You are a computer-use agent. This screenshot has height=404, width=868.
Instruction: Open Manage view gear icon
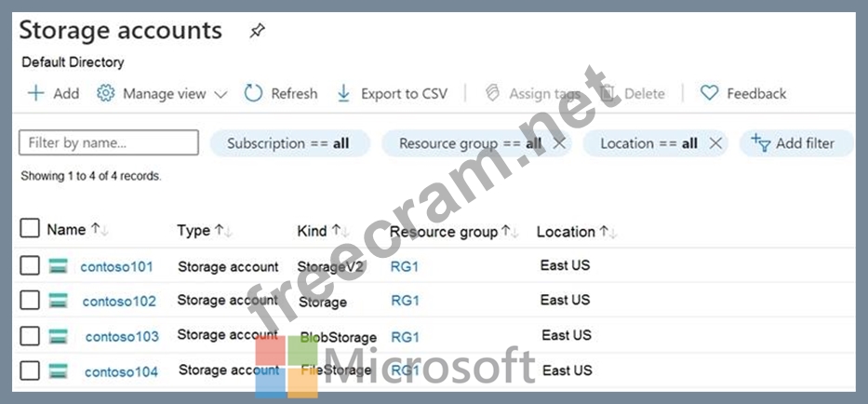point(105,93)
